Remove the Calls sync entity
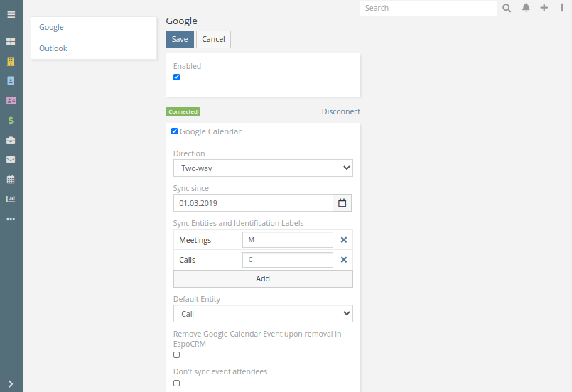This screenshot has width=572, height=392. point(344,260)
